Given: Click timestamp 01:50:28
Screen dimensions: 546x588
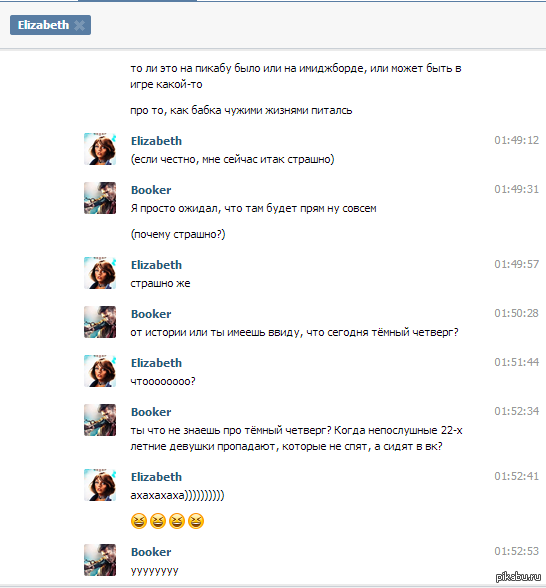Looking at the screenshot, I should tap(516, 313).
